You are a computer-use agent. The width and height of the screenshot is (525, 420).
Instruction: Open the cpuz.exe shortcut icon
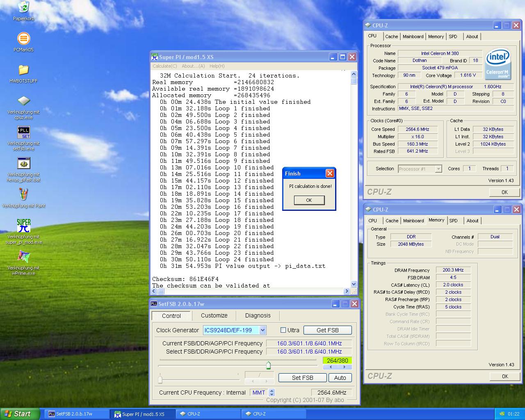pos(23,101)
